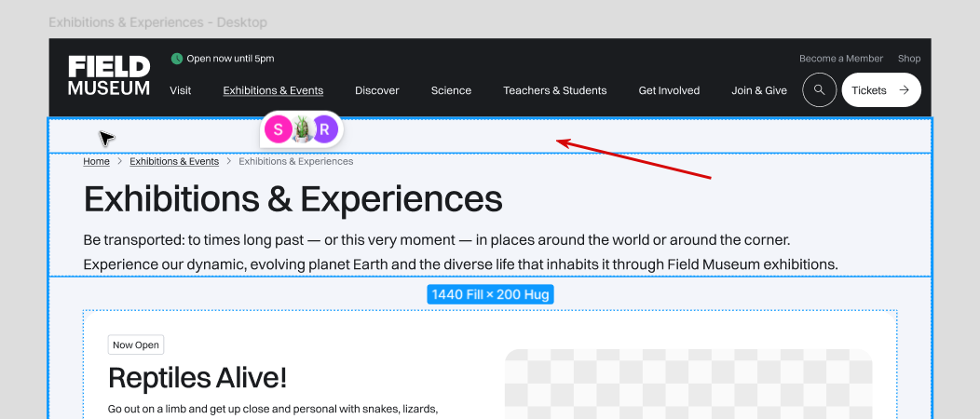980x419 pixels.
Task: Open the search magnifier icon
Action: (x=819, y=90)
